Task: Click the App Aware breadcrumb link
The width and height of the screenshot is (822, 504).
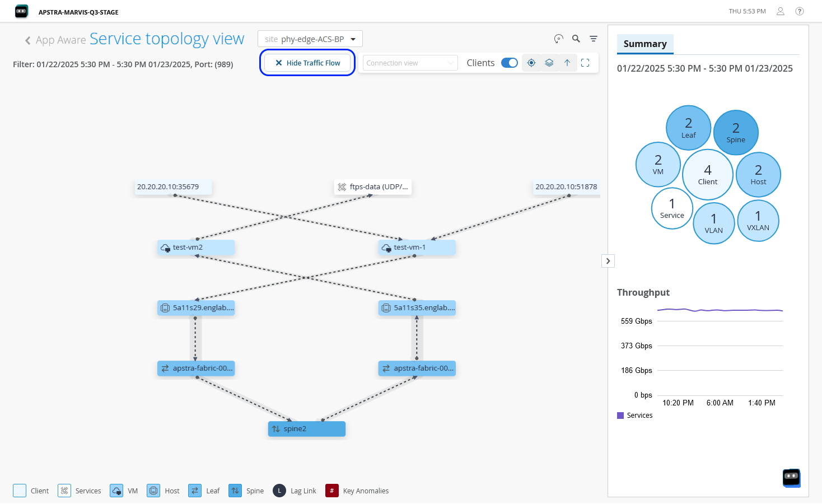Action: [x=61, y=40]
